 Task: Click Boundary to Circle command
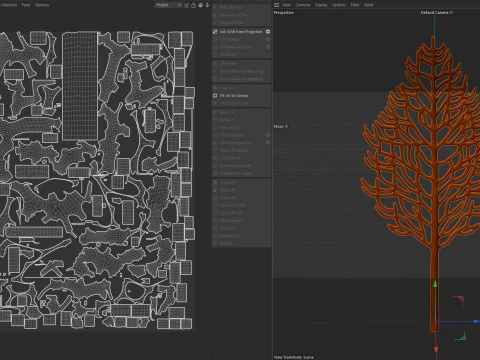coord(235,166)
